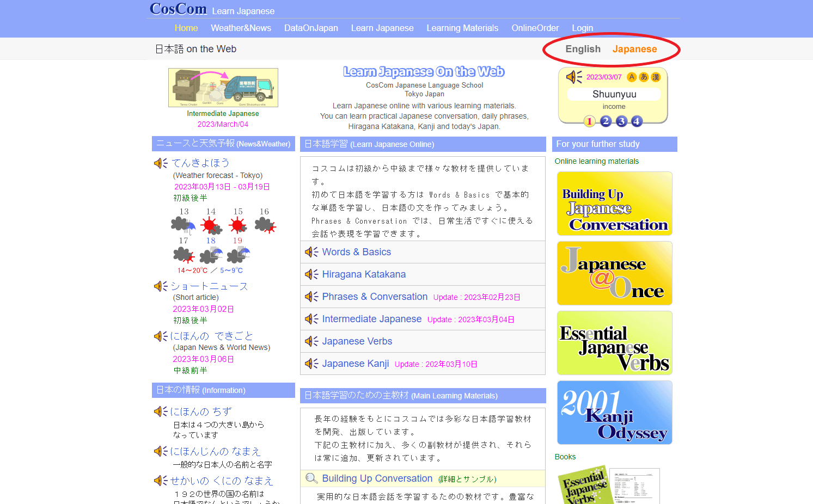Click the CosCom logo
Screen dimensions: 813x504
(x=179, y=9)
